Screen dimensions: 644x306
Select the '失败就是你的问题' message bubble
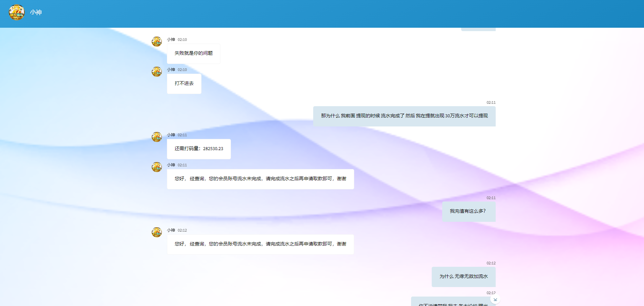[x=193, y=53]
